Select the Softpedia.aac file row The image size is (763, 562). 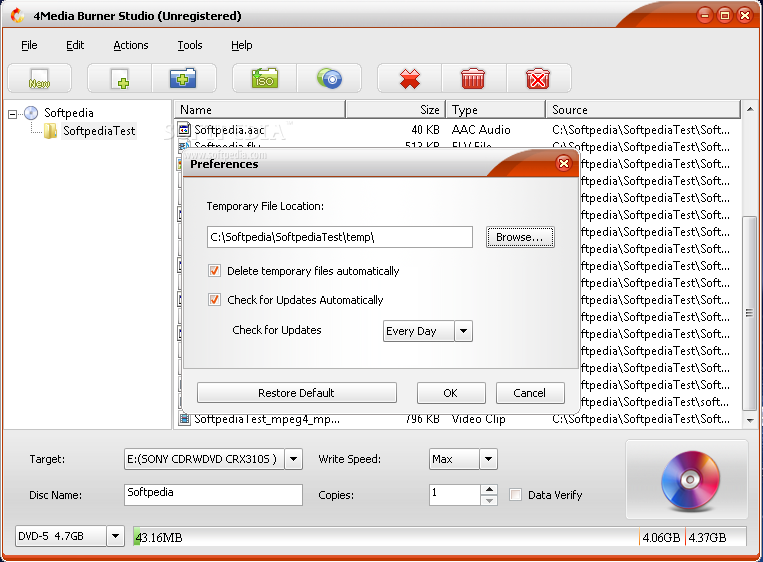(457, 129)
